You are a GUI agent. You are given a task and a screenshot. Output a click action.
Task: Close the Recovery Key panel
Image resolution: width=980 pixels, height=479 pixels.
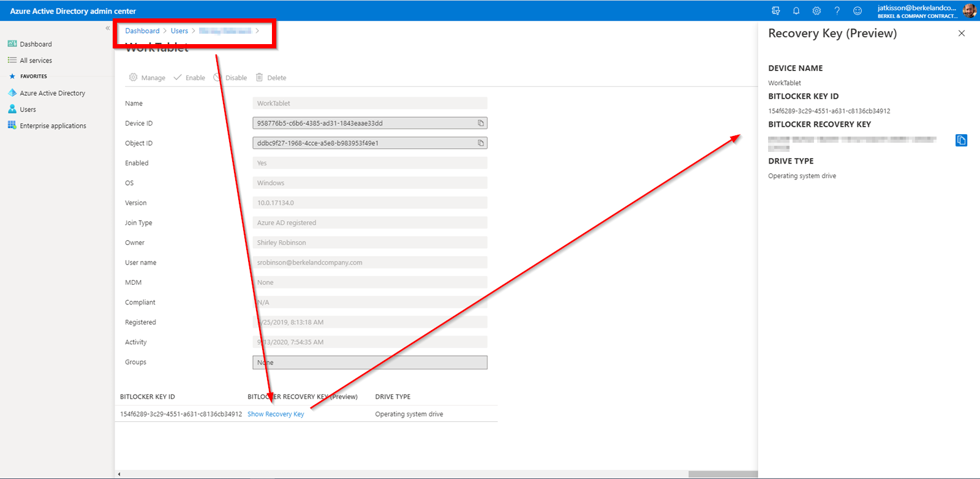(962, 34)
